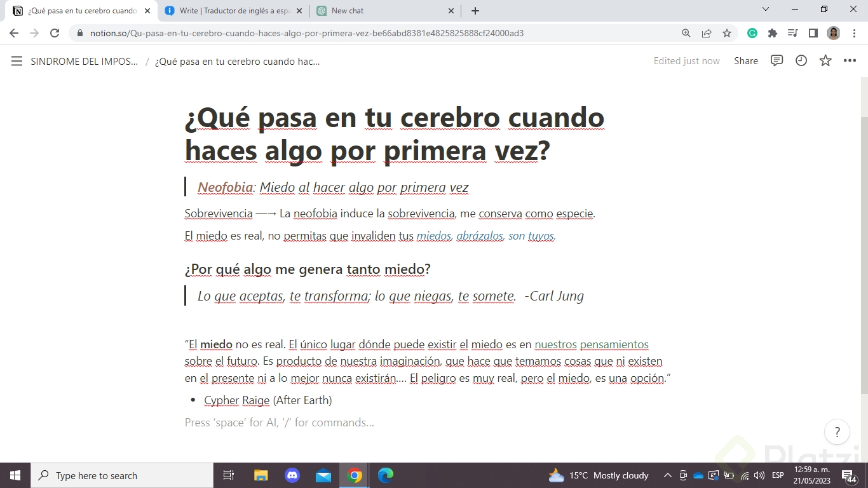This screenshot has height=488, width=868.
Task: Click the Notion page vertical scrollbar
Action: click(x=864, y=254)
